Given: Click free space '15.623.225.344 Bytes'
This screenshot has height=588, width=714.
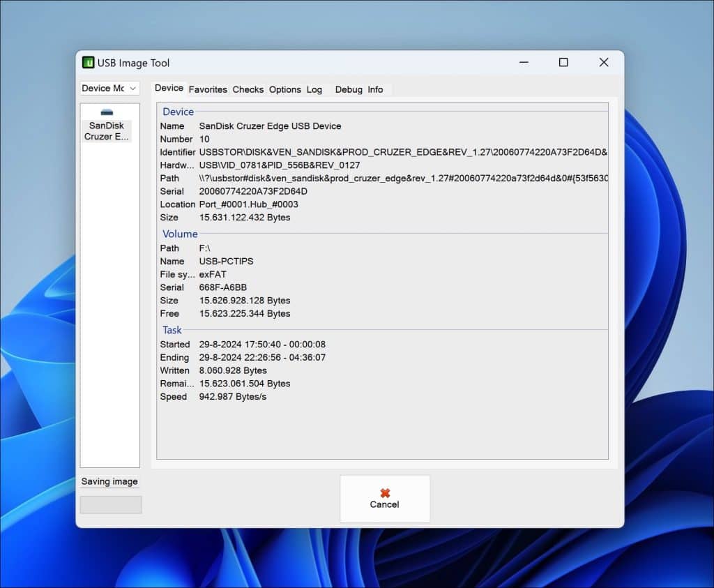Looking at the screenshot, I should 245,314.
